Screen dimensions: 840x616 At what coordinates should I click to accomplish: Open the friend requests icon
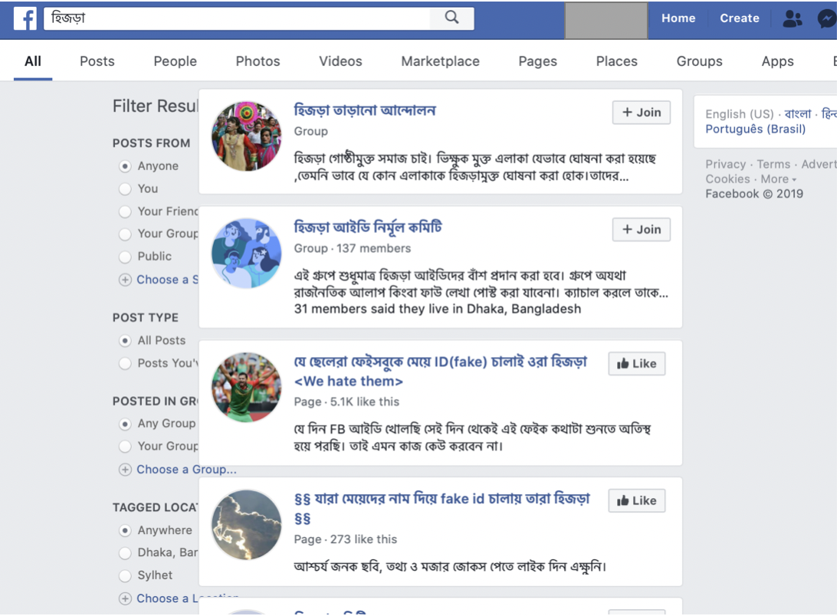point(792,18)
